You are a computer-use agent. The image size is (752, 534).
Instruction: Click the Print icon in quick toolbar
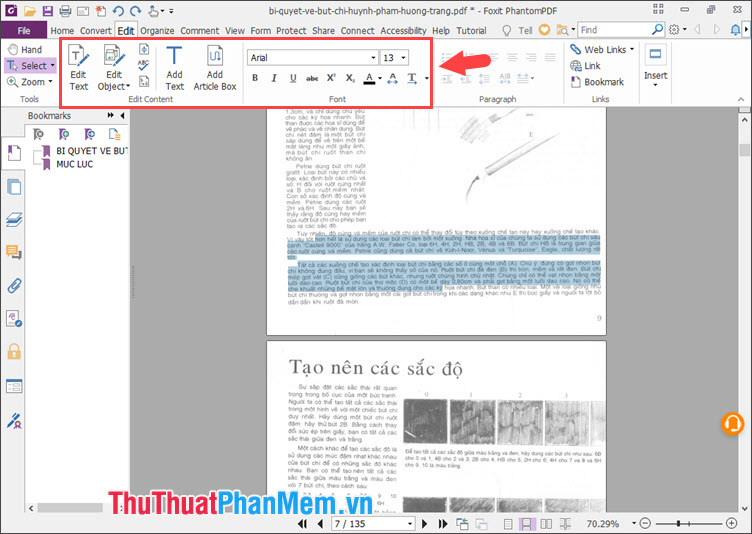(65, 10)
